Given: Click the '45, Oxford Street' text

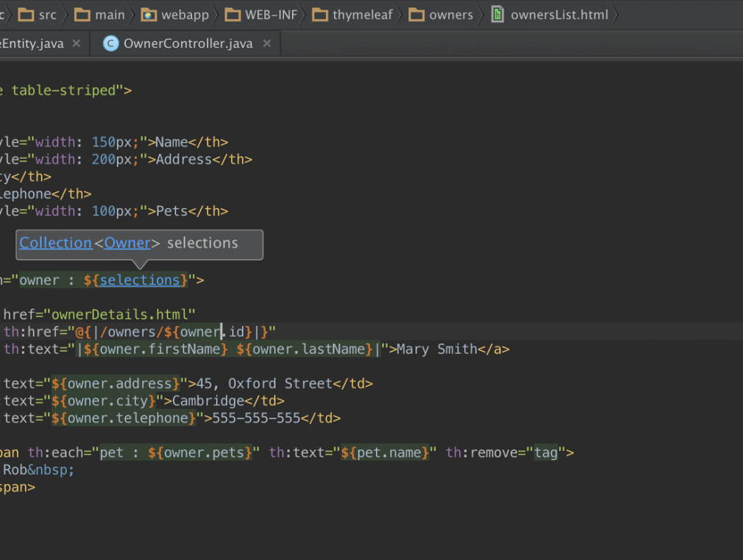Looking at the screenshot, I should click(264, 383).
